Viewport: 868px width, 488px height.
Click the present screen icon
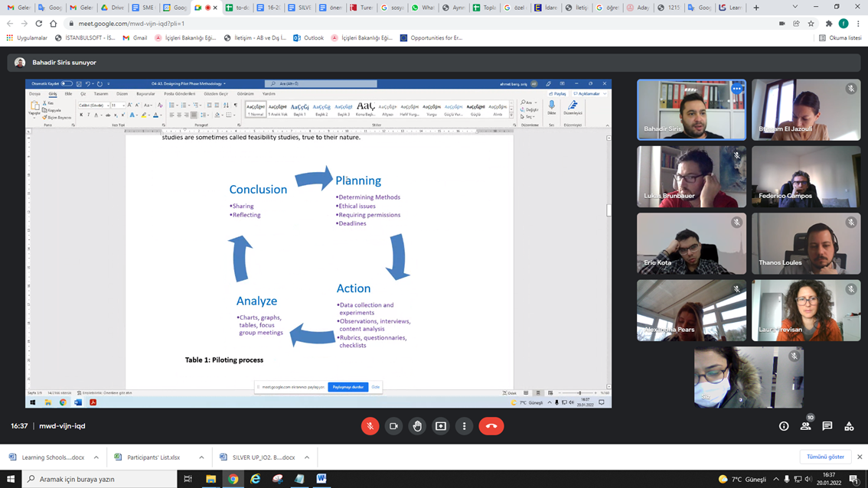(x=441, y=426)
